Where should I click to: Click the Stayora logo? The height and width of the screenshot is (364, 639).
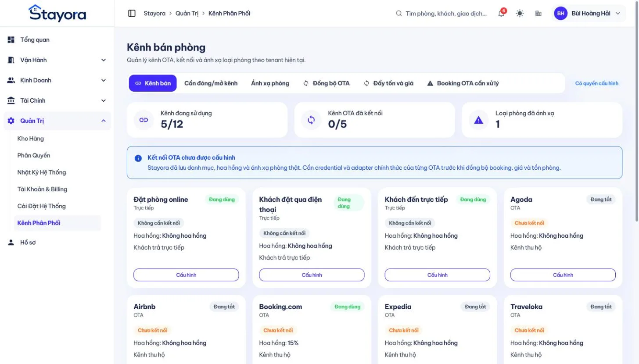pos(57,13)
